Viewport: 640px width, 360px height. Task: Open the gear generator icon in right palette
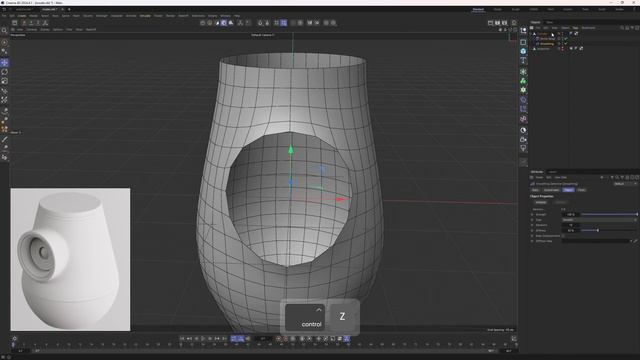(x=523, y=90)
